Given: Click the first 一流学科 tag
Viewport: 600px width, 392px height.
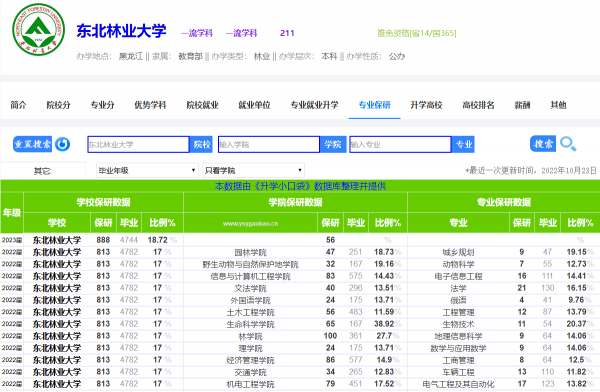Looking at the screenshot, I should point(197,33).
